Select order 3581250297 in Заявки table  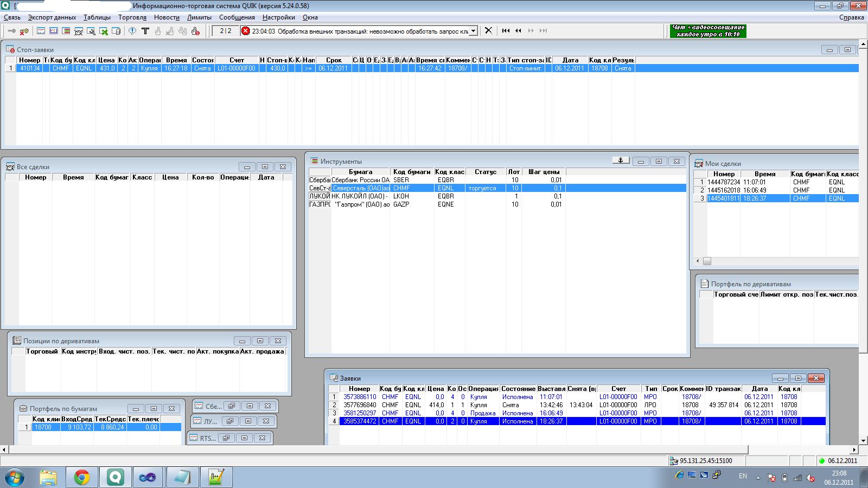pos(577,413)
